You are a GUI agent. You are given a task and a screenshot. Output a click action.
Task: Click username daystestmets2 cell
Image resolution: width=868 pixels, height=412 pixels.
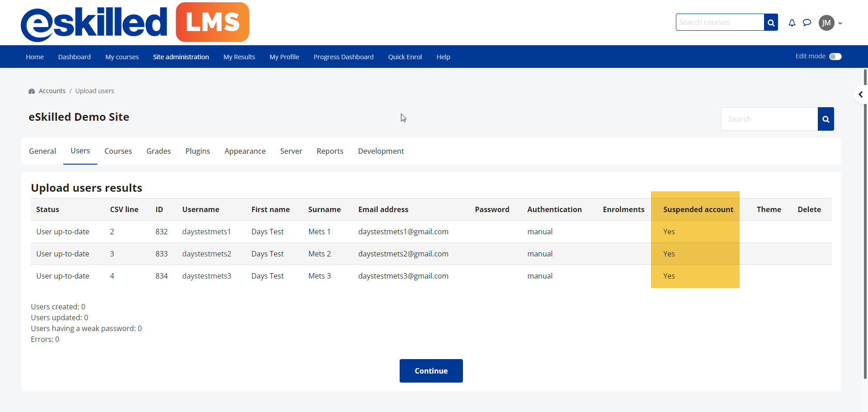point(207,254)
